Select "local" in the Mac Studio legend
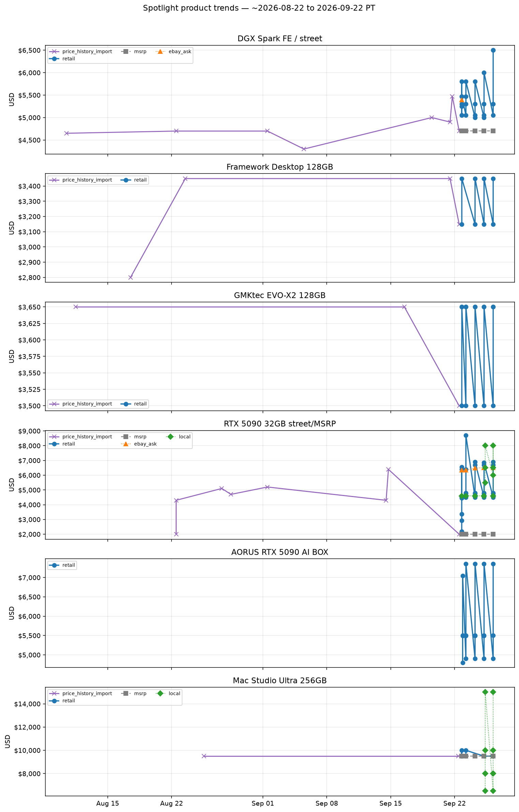Viewport: 519px width, 812px height. (x=174, y=693)
